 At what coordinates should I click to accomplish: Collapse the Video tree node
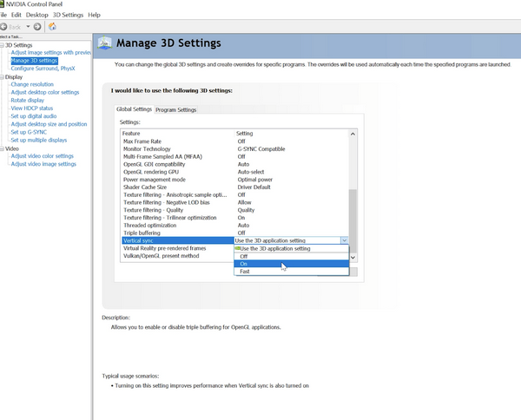(3, 148)
